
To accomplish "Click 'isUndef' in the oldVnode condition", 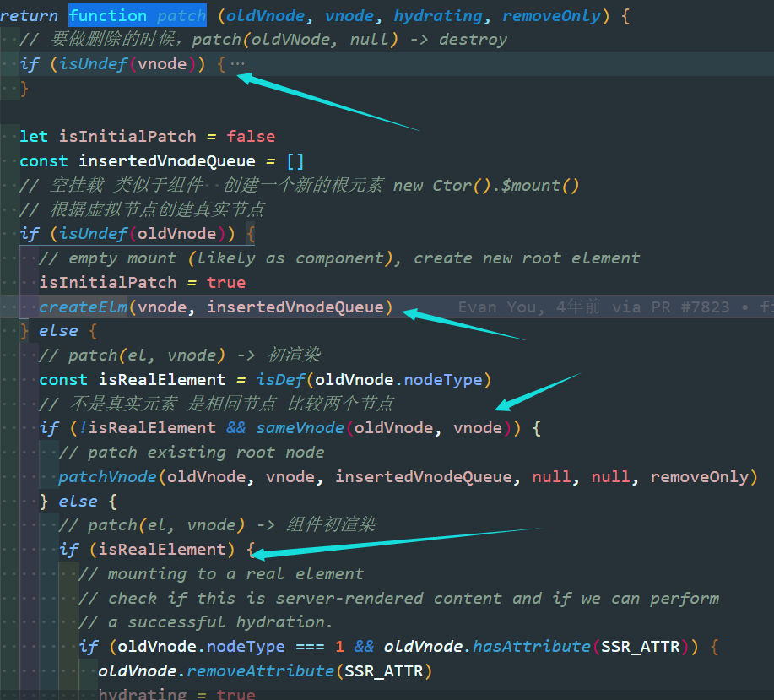I will [93, 234].
